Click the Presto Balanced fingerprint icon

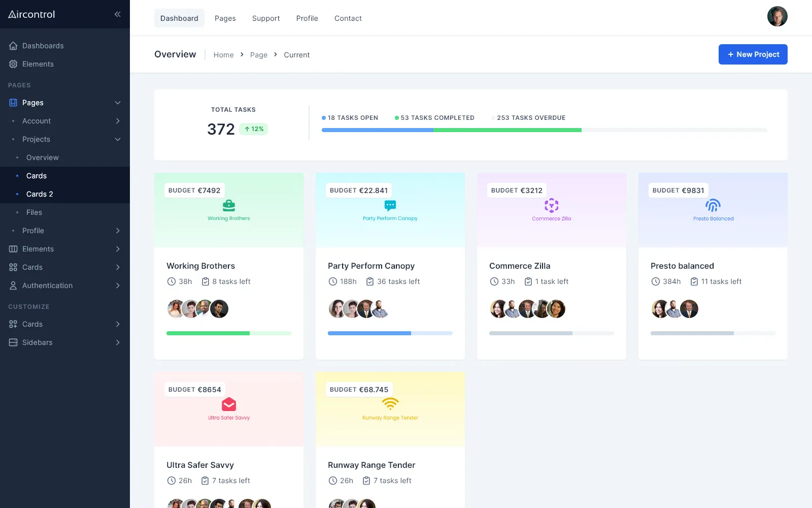[713, 205]
